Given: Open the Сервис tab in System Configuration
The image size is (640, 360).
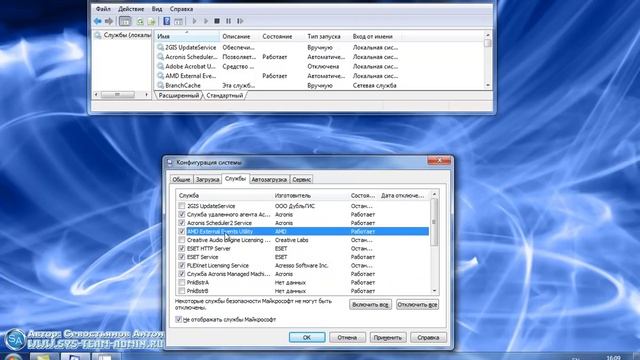Looking at the screenshot, I should tap(302, 180).
